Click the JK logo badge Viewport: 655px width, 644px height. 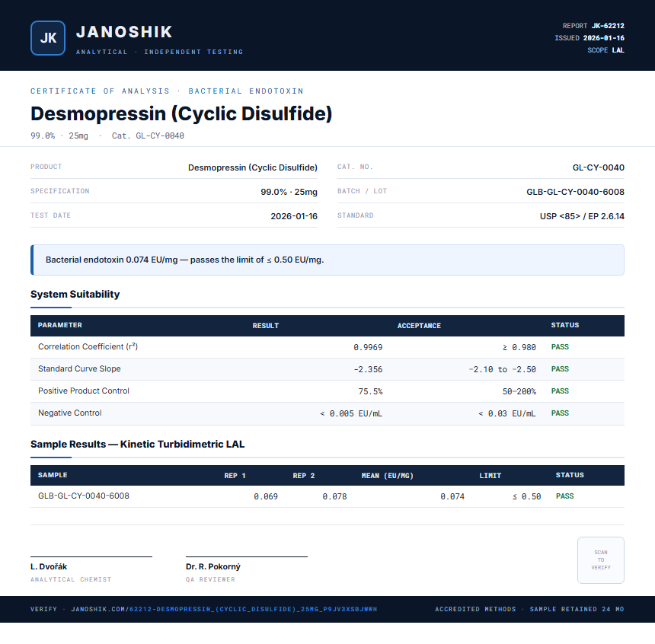pos(48,38)
